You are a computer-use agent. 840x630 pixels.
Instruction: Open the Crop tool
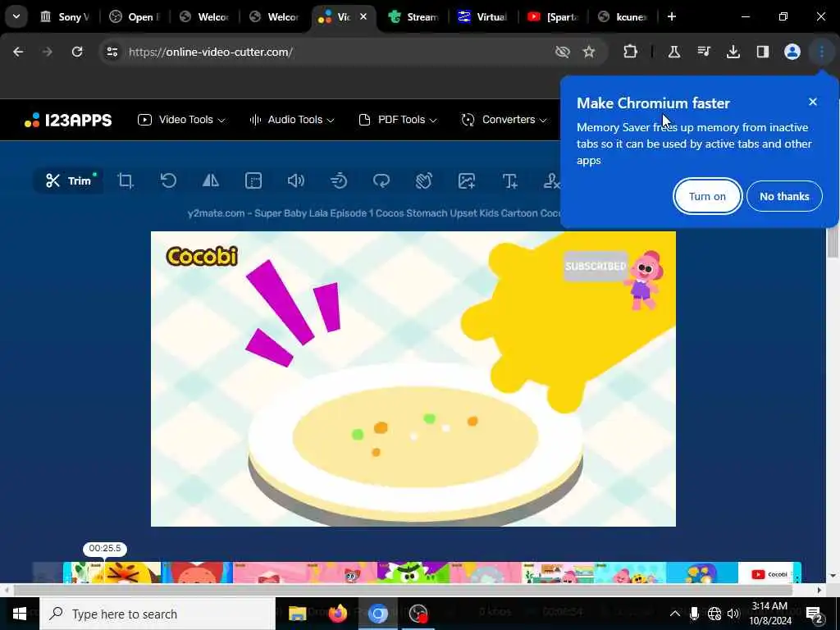[x=126, y=180]
